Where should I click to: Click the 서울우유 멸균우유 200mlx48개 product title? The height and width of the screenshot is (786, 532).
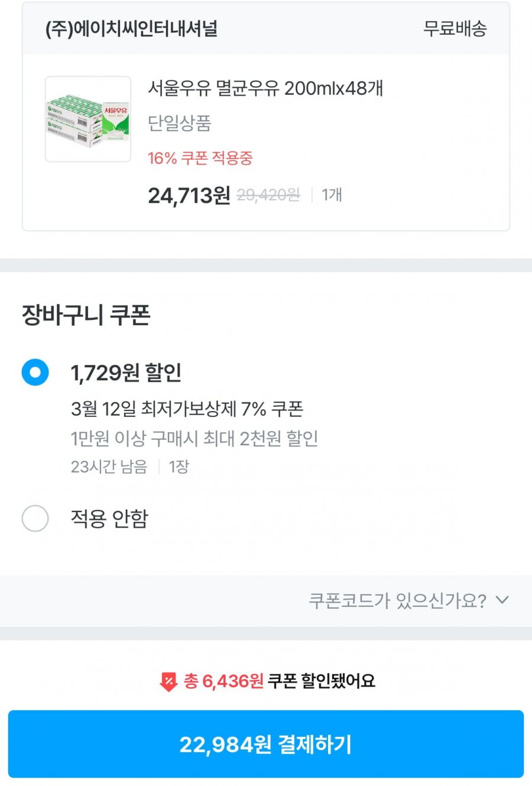pos(265,89)
